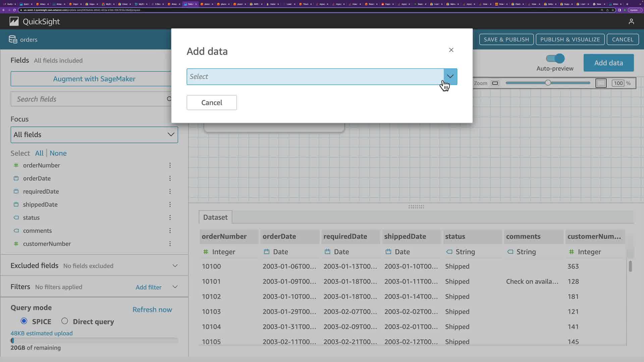
Task: Click zoom fit-to-screen icon right of slider
Action: click(x=601, y=83)
